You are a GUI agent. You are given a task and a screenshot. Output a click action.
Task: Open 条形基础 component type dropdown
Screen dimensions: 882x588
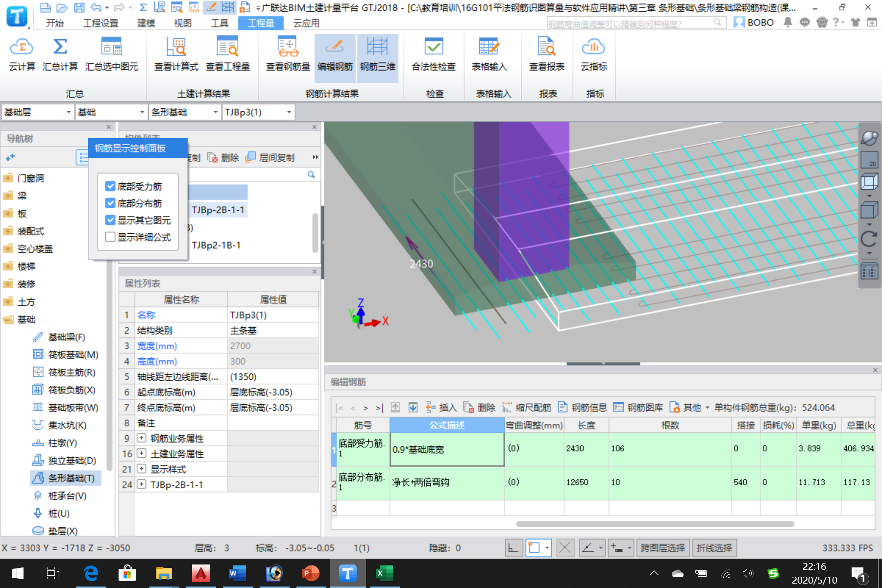[x=184, y=112]
